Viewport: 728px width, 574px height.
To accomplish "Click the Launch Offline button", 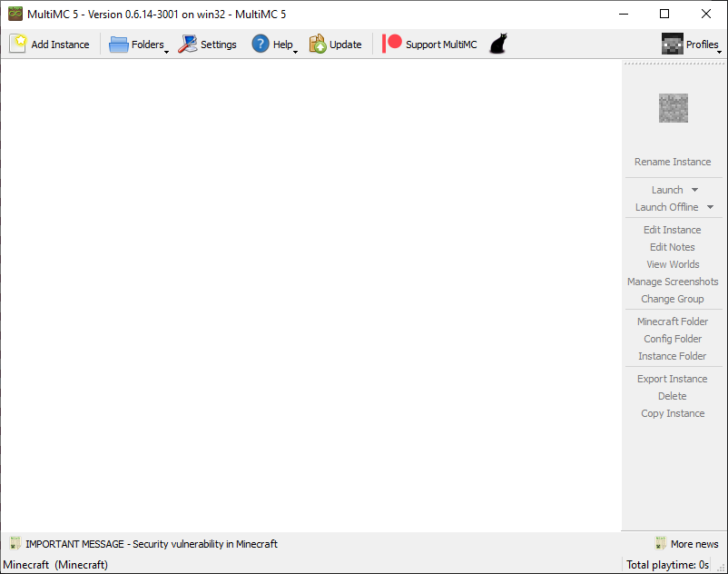I will tap(666, 207).
